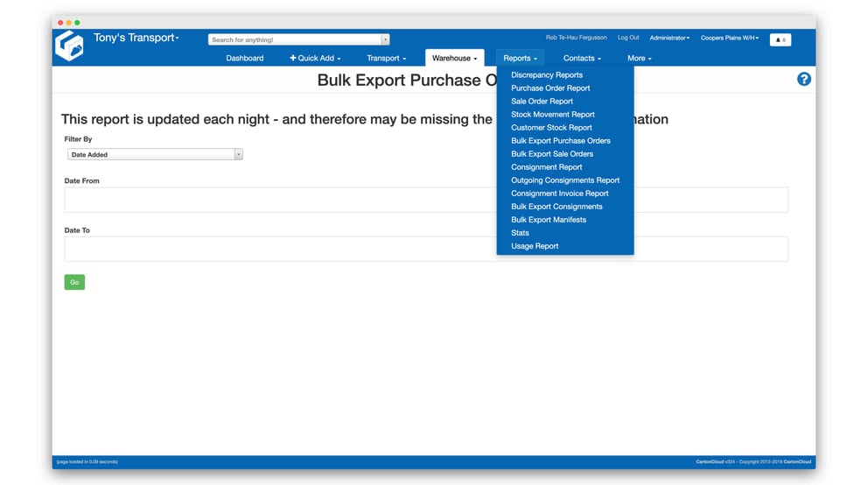Open the Stats menu entry

[520, 233]
